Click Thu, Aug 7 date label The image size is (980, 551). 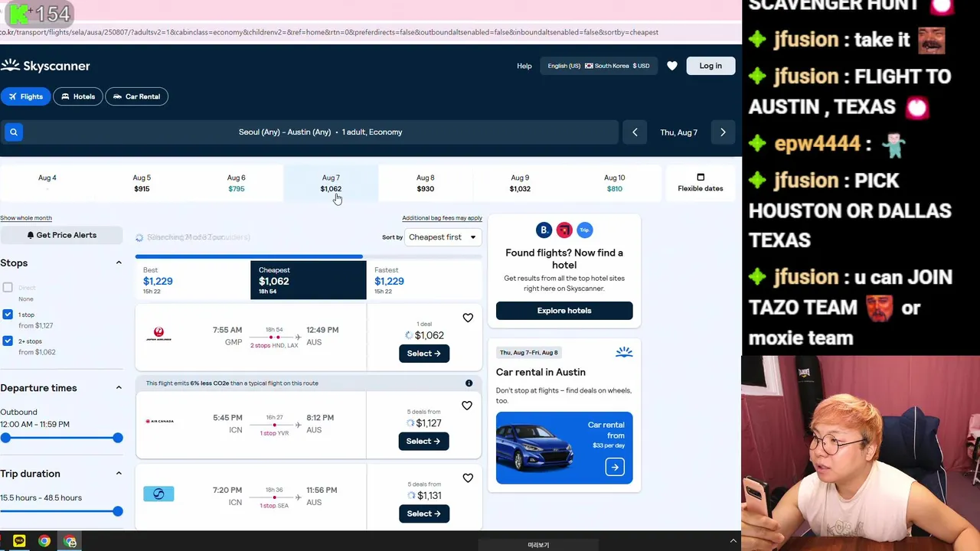point(678,132)
